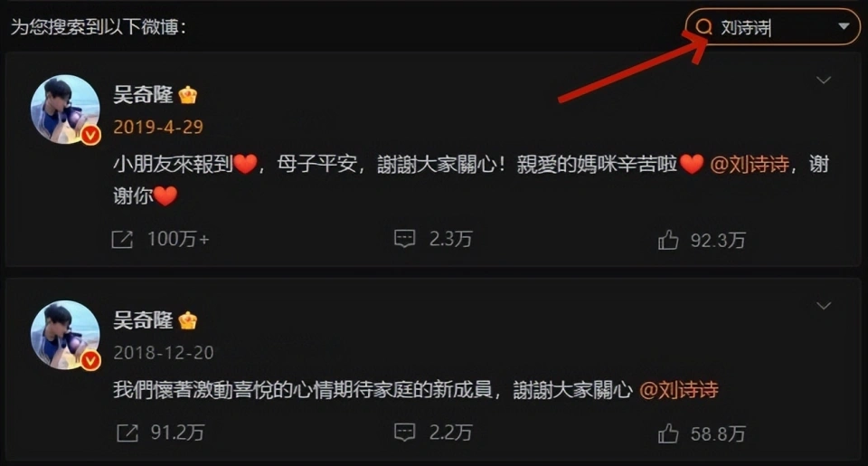Click repost icon with 100万+ count
Viewport: 868px width, 466px height.
[x=122, y=240]
